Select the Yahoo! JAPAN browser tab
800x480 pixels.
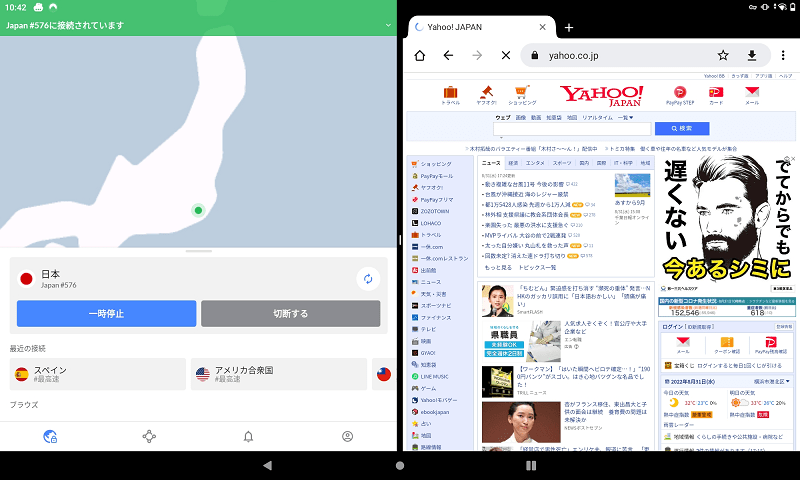(482, 27)
